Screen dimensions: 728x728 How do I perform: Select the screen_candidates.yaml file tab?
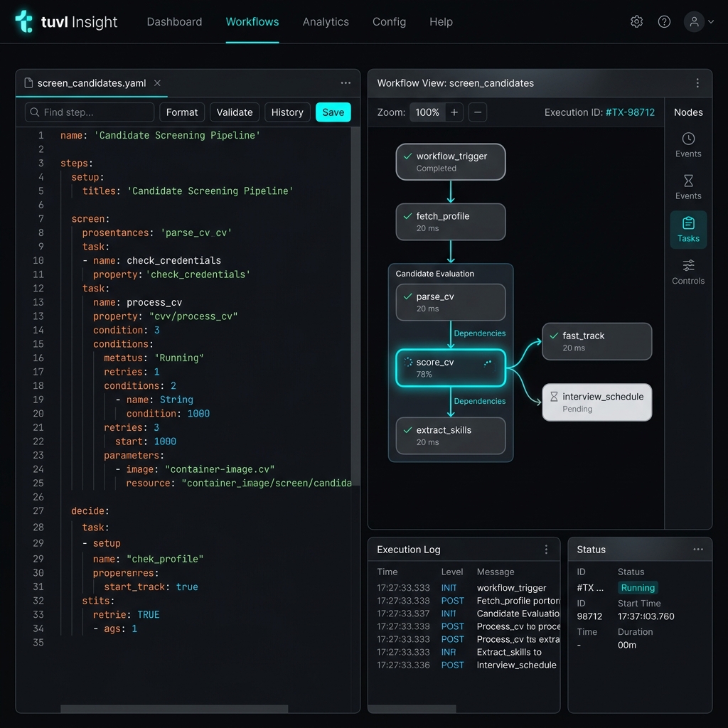92,83
